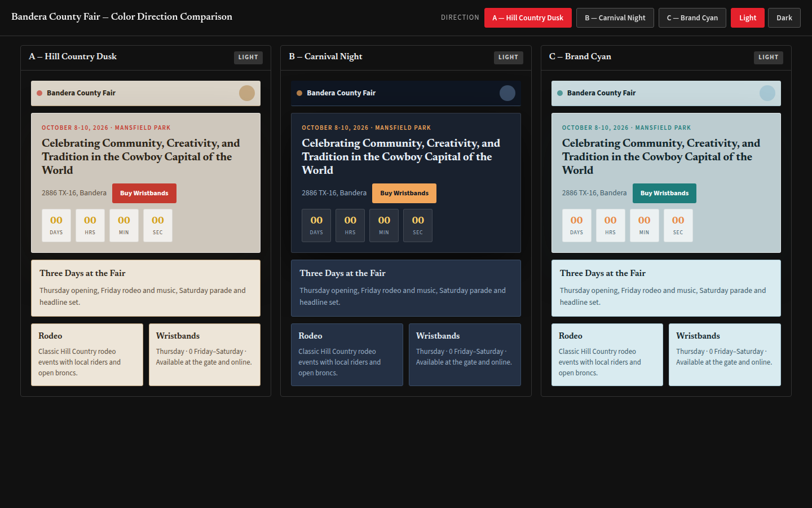
Task: Click LIGHT badge in Carnival Night panel
Action: [508, 58]
